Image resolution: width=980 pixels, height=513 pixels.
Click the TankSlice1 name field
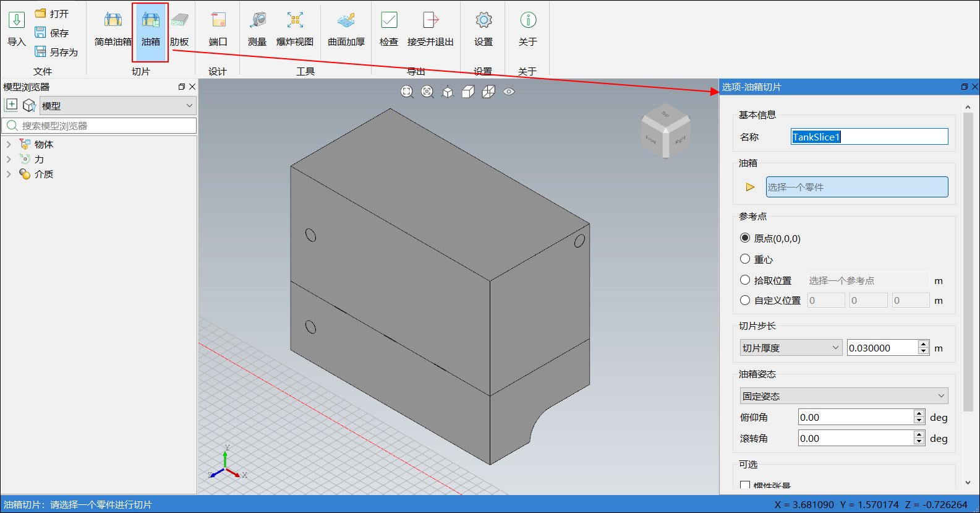tap(869, 137)
